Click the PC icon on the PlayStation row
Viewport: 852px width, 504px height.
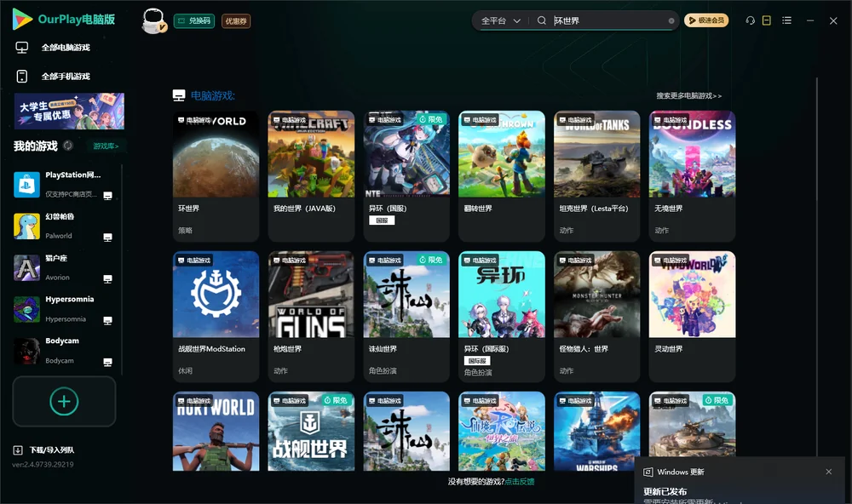click(107, 196)
